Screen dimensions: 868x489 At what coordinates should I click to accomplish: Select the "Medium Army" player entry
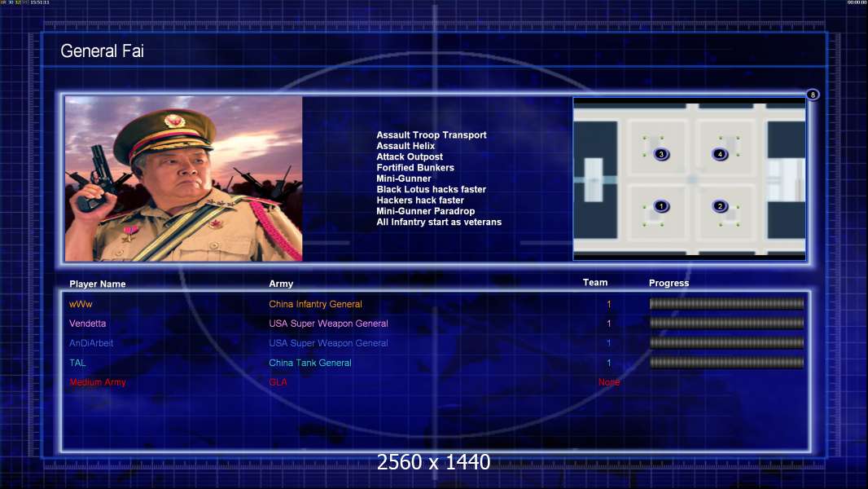pyautogui.click(x=98, y=382)
